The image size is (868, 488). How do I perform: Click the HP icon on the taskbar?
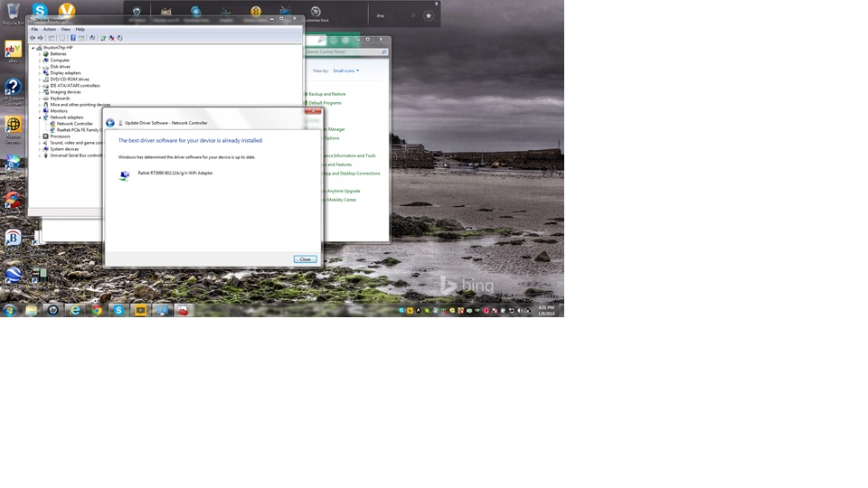(x=52, y=310)
